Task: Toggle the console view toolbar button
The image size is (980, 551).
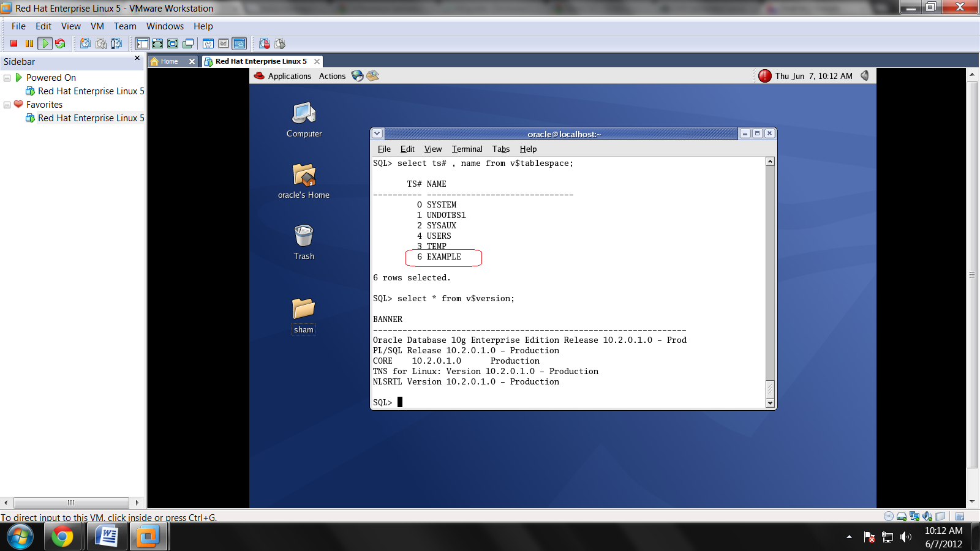Action: (x=239, y=43)
